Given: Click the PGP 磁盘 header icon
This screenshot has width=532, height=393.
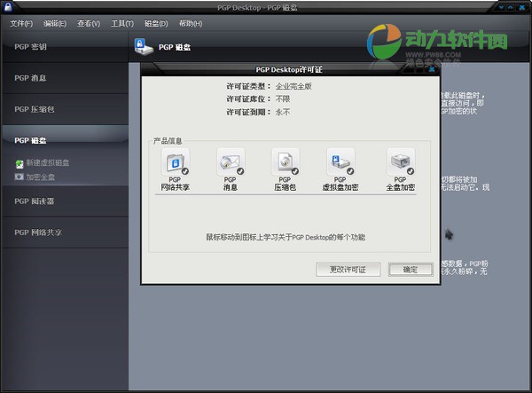Looking at the screenshot, I should [142, 45].
